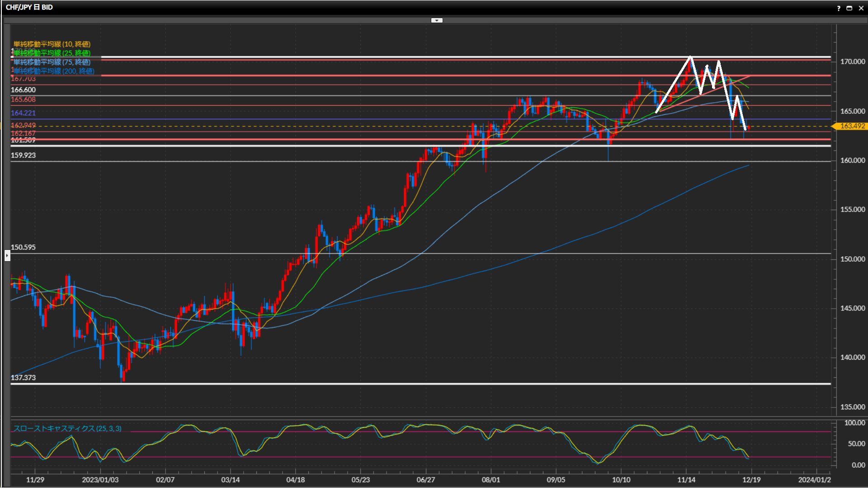Screen dimensions: 868x488
Task: Expand the left side panel arrow
Action: click(x=7, y=256)
